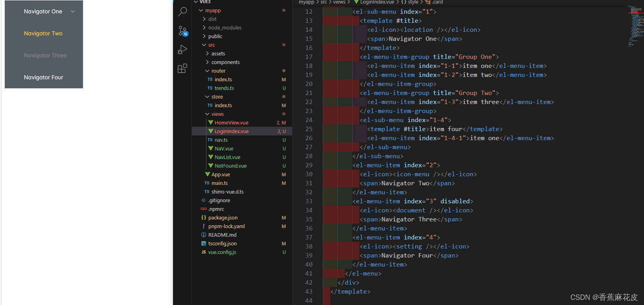The height and width of the screenshot is (305, 644).
Task: Open main.ts file
Action: (x=242, y=183)
